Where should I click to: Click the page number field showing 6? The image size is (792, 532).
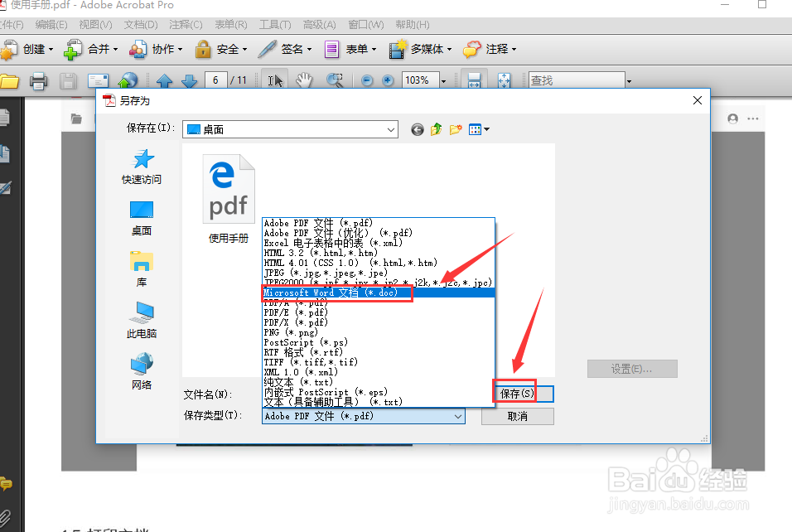tap(215, 80)
